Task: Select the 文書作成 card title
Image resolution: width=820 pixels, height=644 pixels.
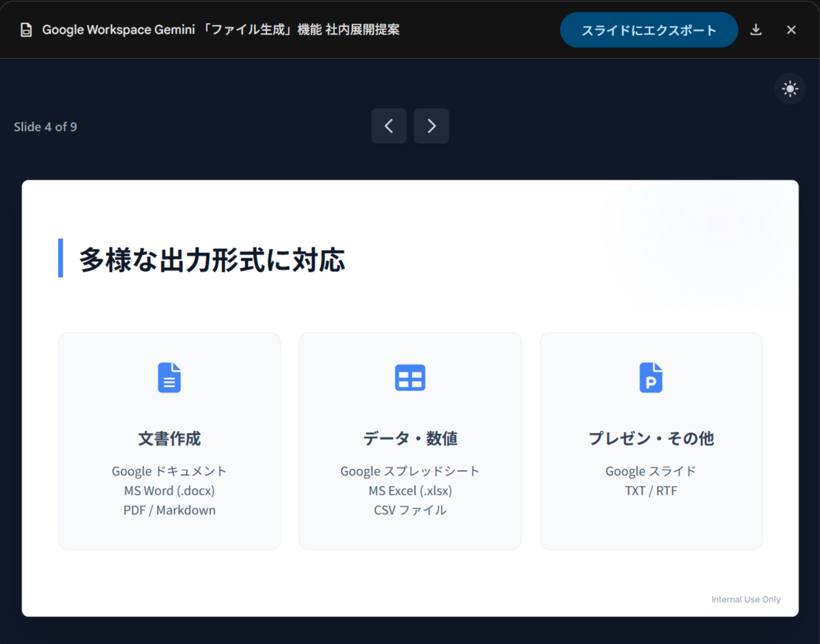Action: pyautogui.click(x=169, y=438)
